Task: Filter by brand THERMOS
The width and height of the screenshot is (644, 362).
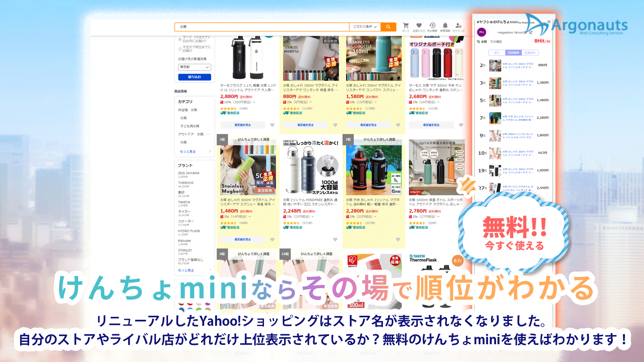Action: (186, 183)
